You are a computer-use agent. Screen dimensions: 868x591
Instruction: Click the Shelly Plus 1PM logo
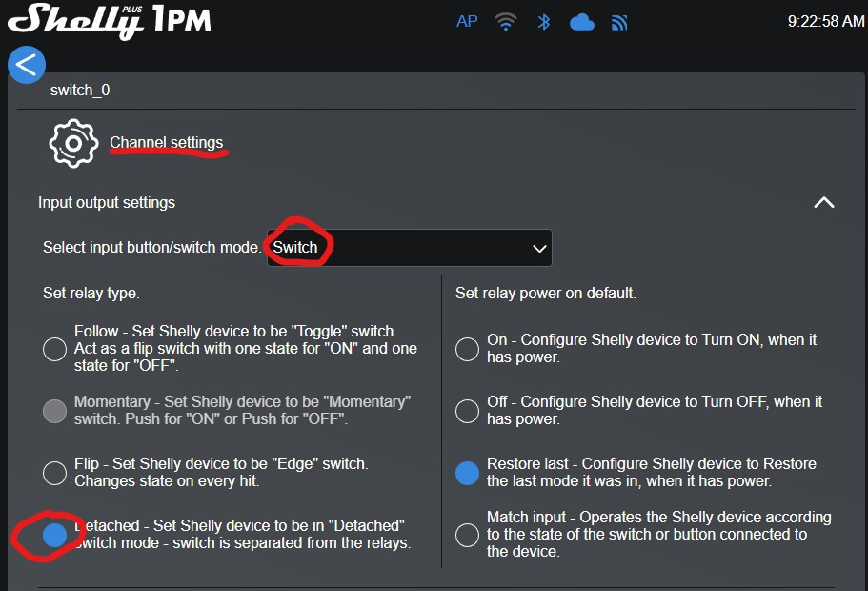coord(110,21)
